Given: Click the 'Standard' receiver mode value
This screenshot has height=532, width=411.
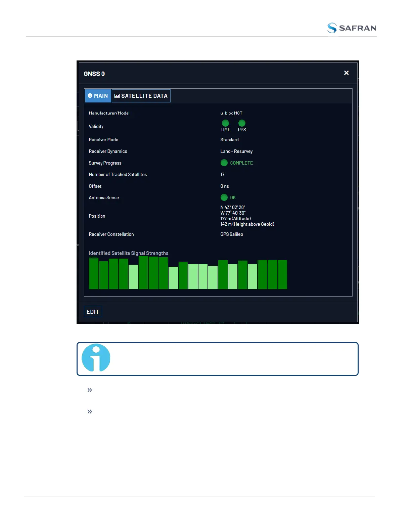Looking at the screenshot, I should [x=230, y=140].
